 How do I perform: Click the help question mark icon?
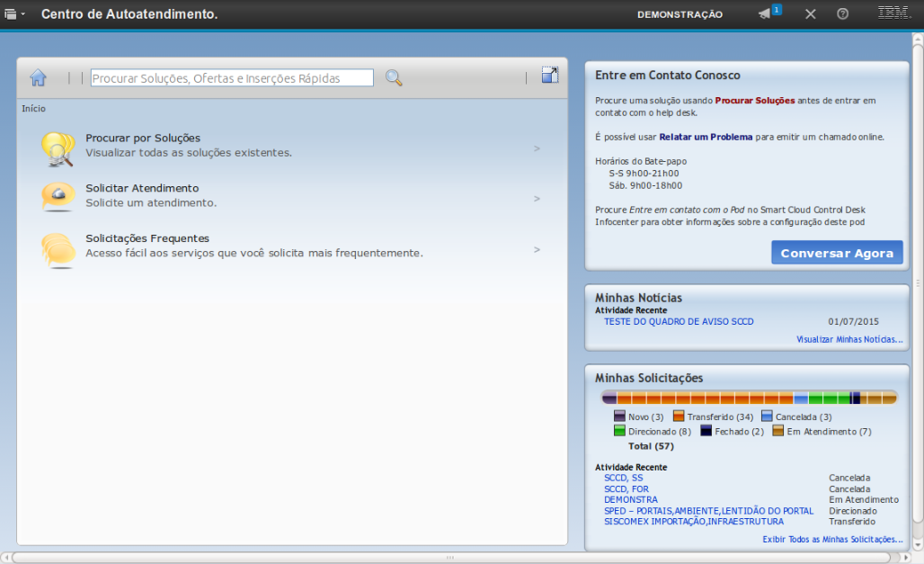[842, 14]
